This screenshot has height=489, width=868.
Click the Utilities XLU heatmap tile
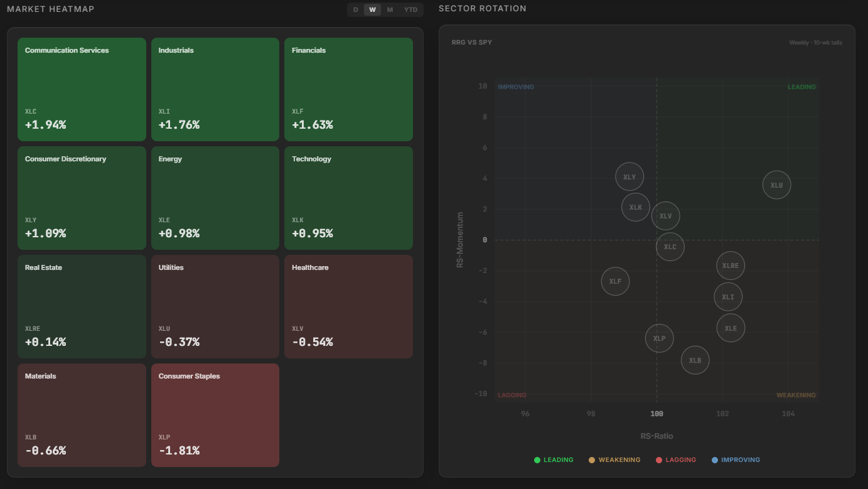point(215,306)
